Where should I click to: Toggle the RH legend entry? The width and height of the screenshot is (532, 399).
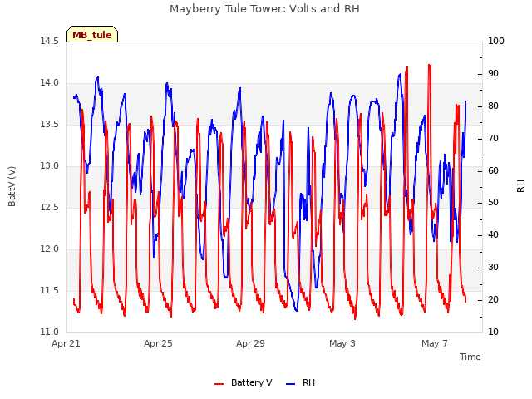(x=300, y=382)
